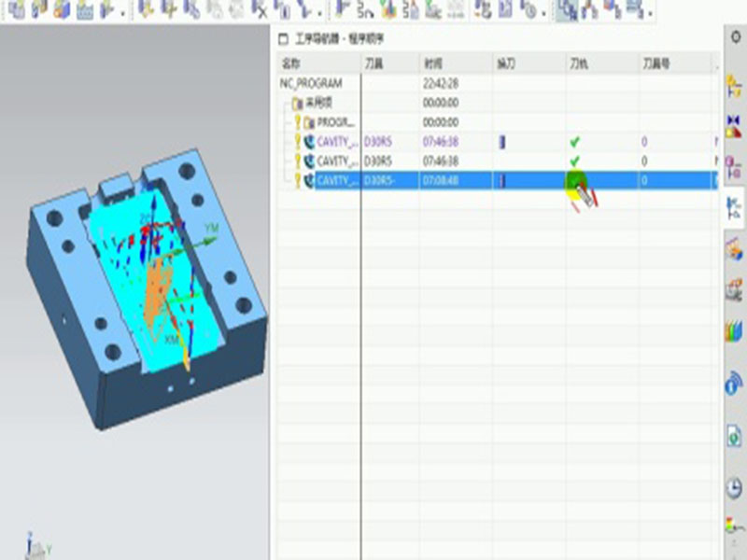Open the dropdown arrow ending the first toolbar group
This screenshot has height=560, width=747.
pyautogui.click(x=123, y=13)
